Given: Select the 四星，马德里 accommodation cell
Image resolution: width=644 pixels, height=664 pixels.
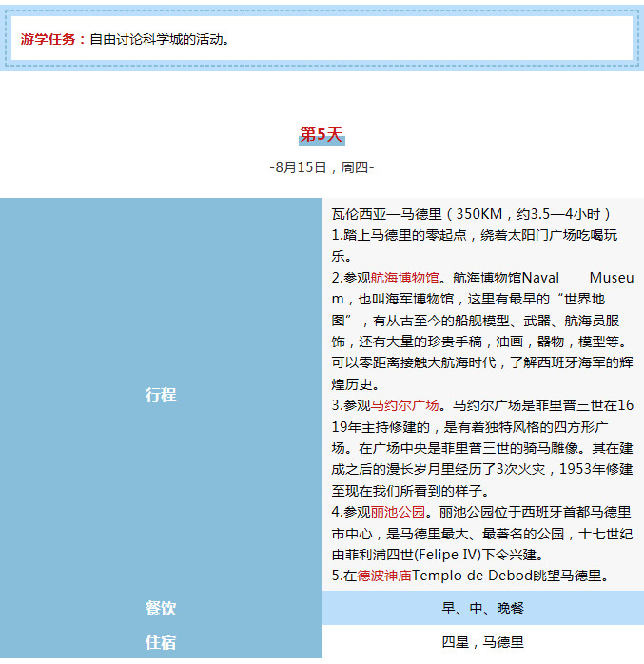Looking at the screenshot, I should (482, 642).
